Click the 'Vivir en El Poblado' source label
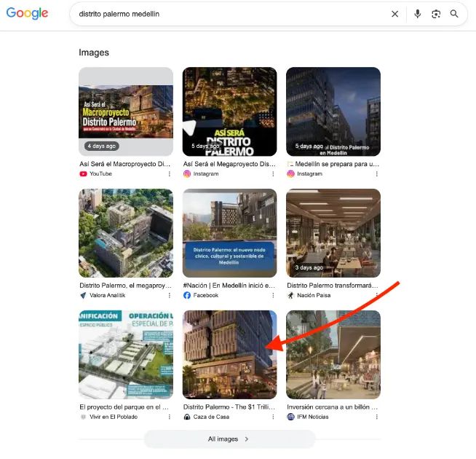Image resolution: width=476 pixels, height=459 pixels. 114,417
